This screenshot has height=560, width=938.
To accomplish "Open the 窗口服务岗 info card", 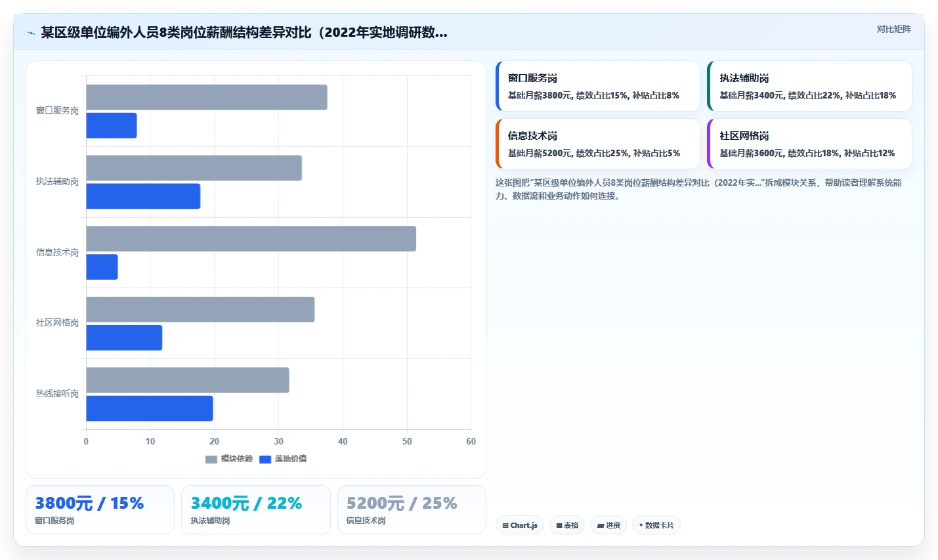I will click(x=598, y=86).
